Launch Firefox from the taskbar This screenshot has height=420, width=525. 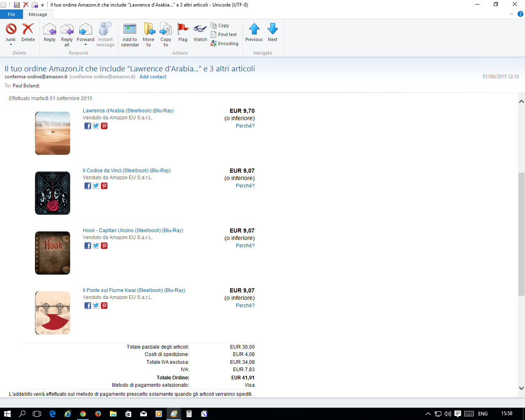coord(98,414)
